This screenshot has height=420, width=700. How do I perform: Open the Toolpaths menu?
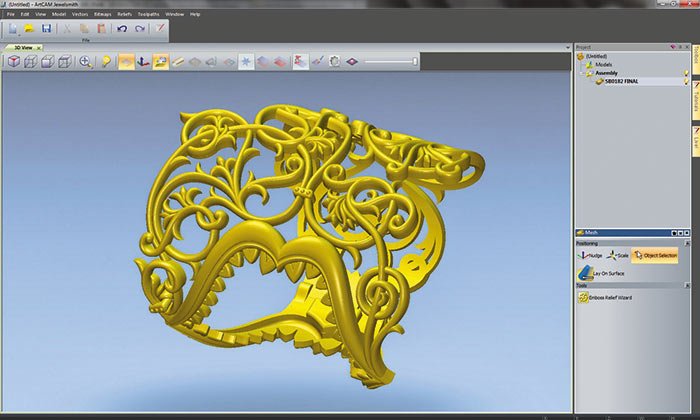[x=147, y=15]
